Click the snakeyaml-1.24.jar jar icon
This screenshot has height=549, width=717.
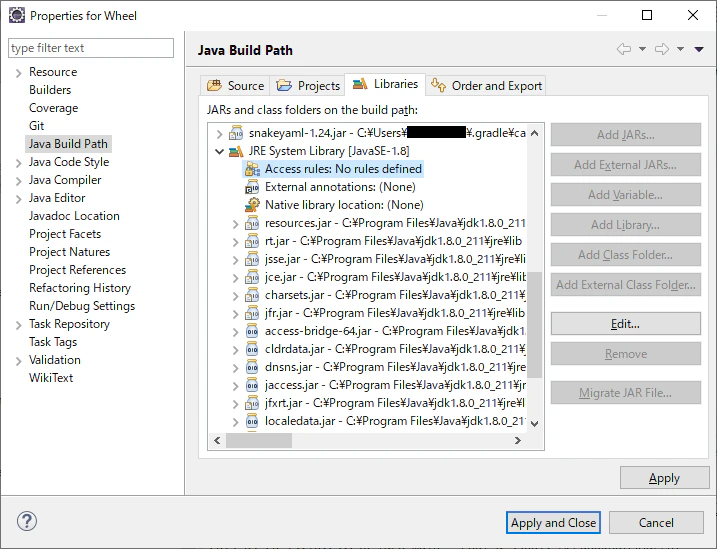pyautogui.click(x=236, y=133)
